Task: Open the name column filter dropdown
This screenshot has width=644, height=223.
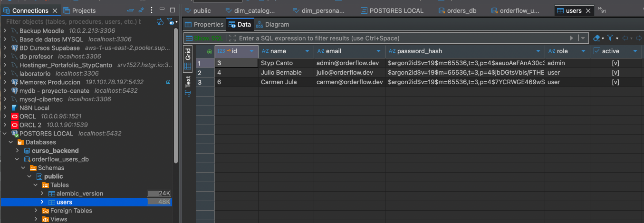Action: click(308, 51)
